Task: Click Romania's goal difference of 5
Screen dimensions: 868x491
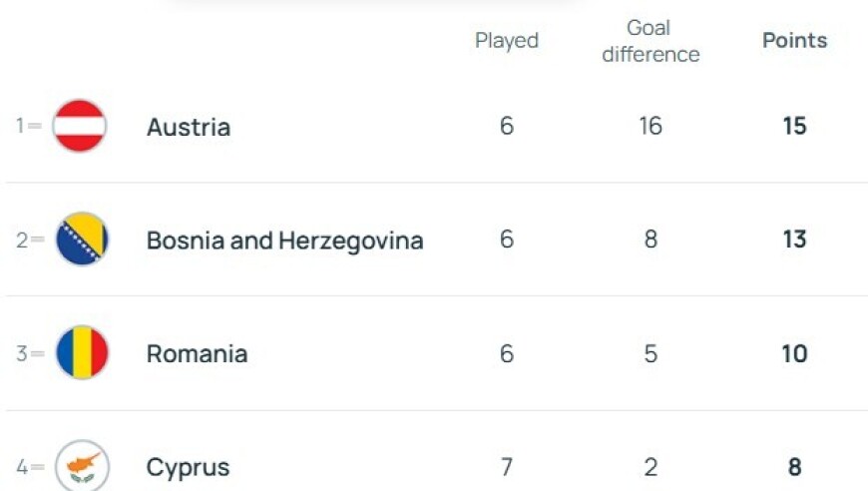Action: coord(651,354)
